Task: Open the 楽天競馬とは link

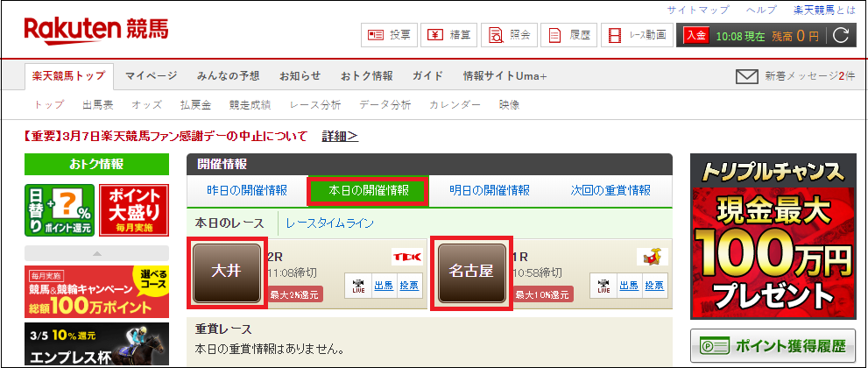Action: [825, 10]
